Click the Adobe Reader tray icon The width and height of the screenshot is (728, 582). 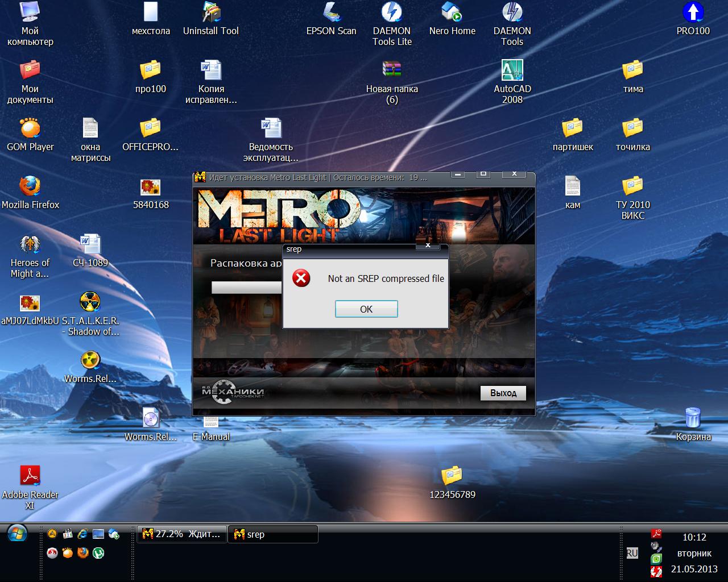point(656,533)
